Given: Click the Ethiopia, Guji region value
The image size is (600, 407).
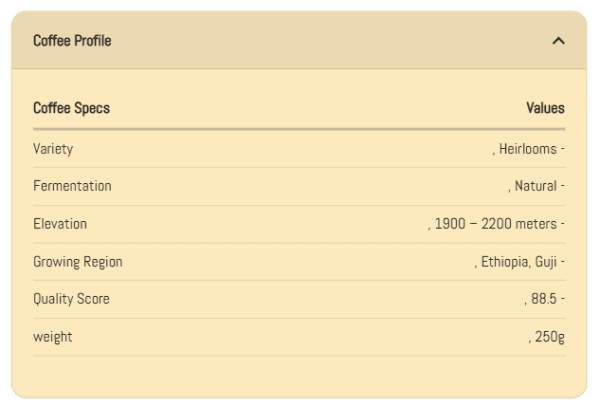Looking at the screenshot, I should coord(519,262).
